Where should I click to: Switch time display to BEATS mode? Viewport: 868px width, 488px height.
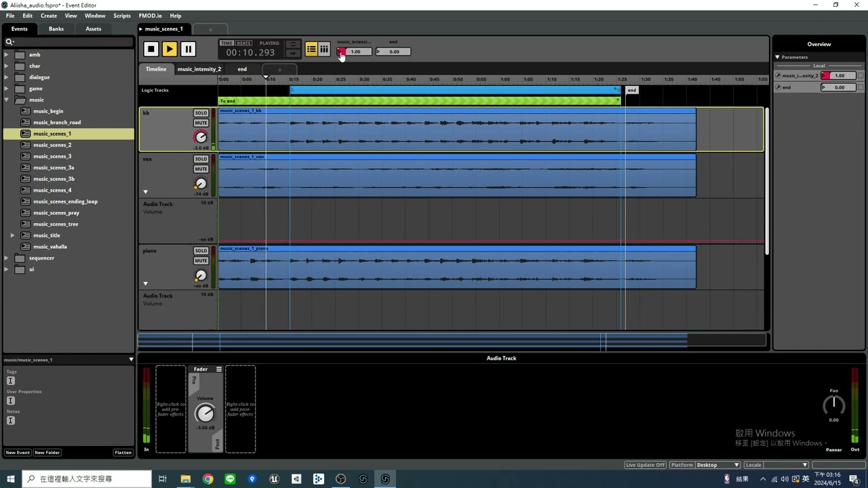243,43
